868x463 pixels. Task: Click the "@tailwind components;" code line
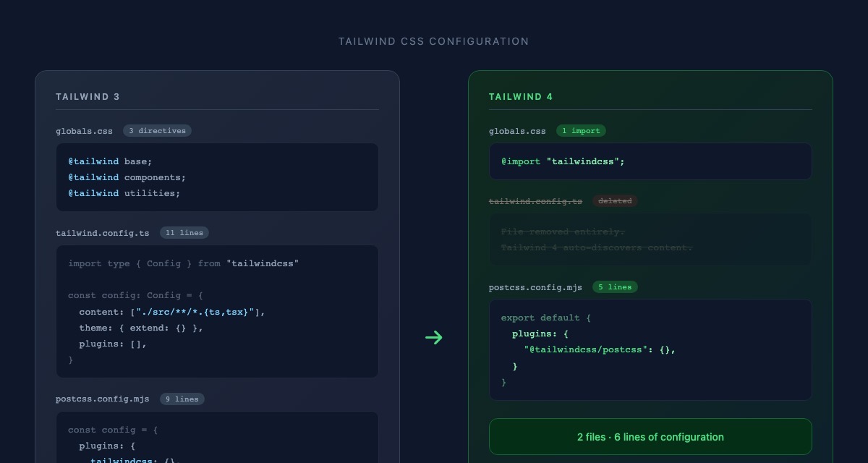pos(127,177)
